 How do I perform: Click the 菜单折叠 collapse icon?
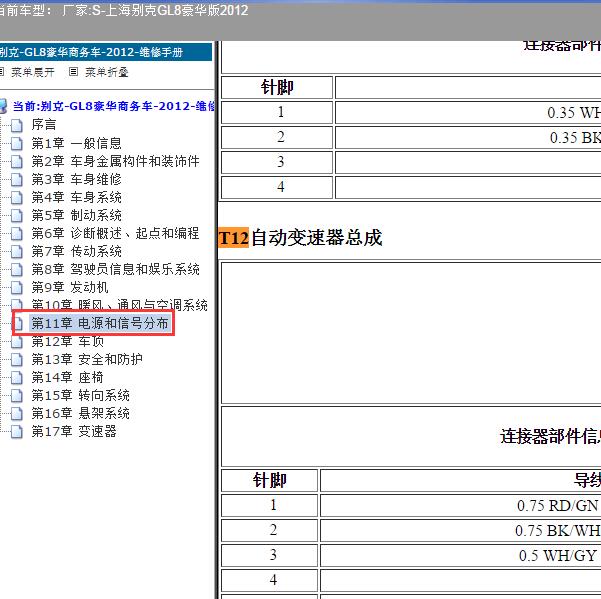coord(73,72)
